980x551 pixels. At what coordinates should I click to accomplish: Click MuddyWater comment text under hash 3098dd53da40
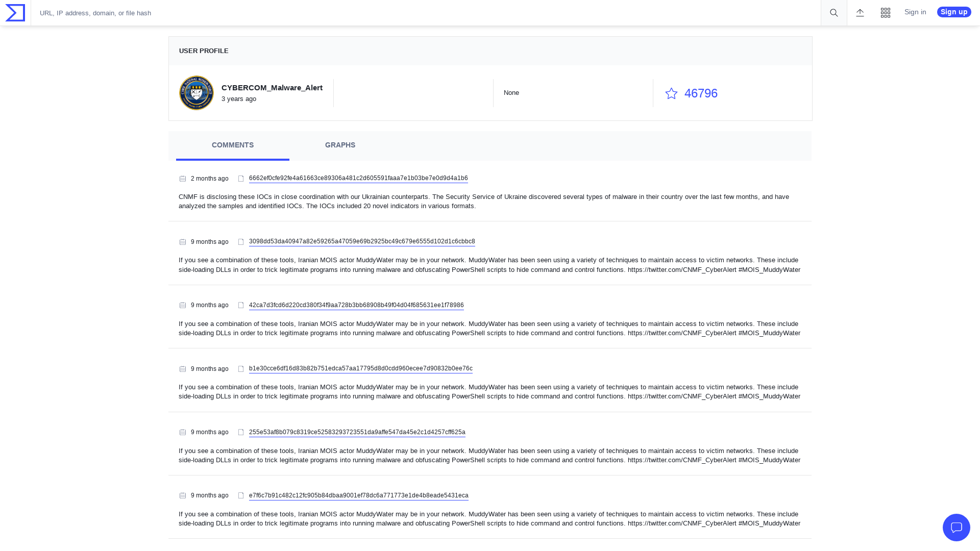coord(489,265)
